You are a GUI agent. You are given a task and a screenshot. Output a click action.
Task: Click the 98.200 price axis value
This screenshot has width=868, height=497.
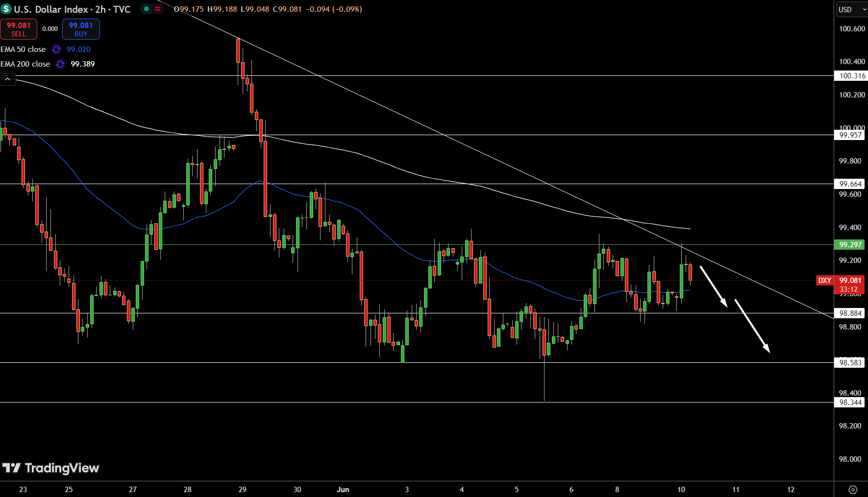pyautogui.click(x=850, y=426)
